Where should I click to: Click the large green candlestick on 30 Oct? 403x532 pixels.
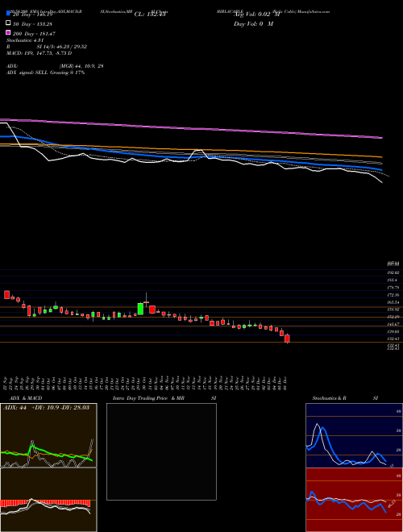pyautogui.click(x=140, y=309)
